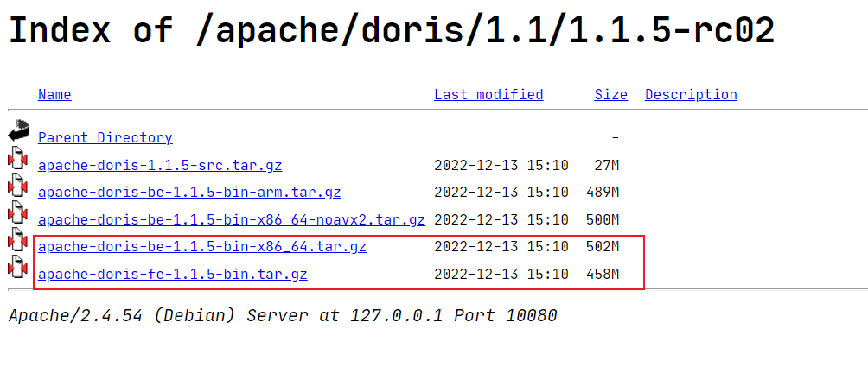868x367 pixels.
Task: Click the modified date of the fe-bin tarball
Action: coord(501,275)
